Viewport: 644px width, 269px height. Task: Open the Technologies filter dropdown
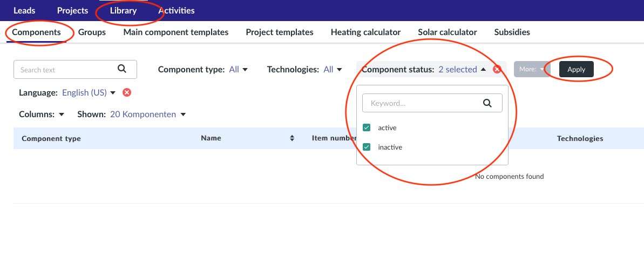click(332, 69)
